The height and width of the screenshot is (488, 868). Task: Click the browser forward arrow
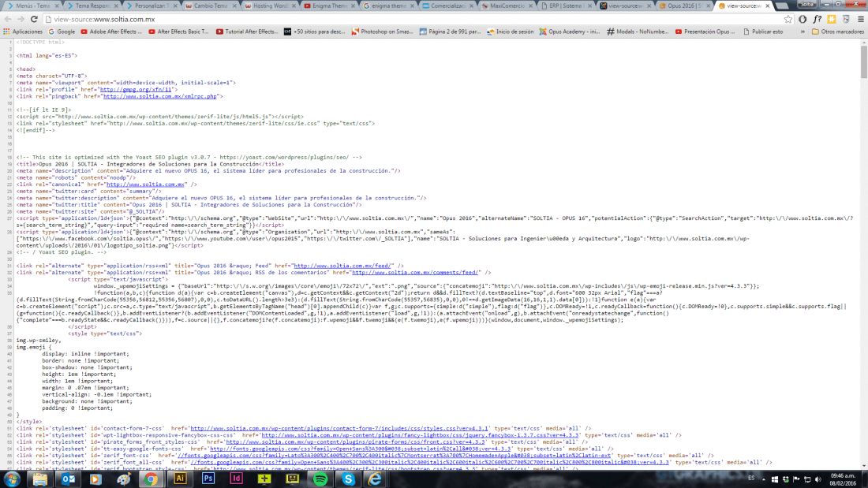pyautogui.click(x=21, y=20)
